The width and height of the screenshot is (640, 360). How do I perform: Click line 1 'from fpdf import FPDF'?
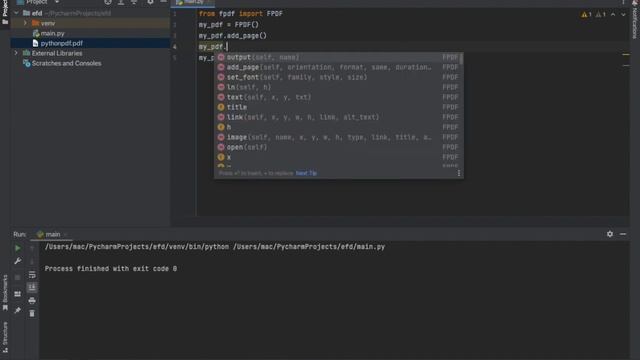240,13
